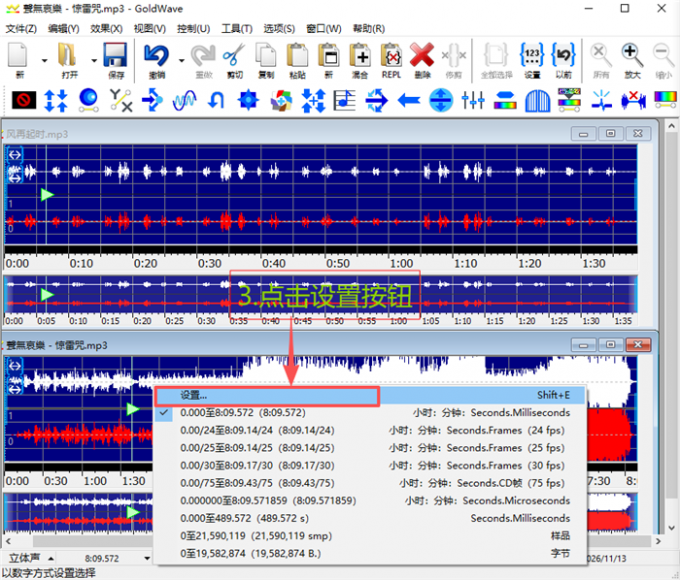Image resolution: width=680 pixels, height=580 pixels.
Task: Expand the dropdown arrow beside Open (打开)
Action: tap(93, 60)
